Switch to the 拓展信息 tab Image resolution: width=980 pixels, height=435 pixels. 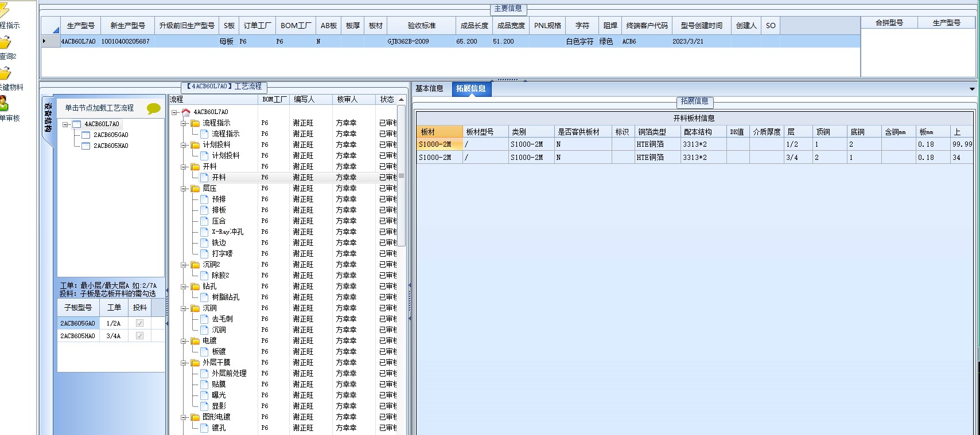tap(471, 89)
